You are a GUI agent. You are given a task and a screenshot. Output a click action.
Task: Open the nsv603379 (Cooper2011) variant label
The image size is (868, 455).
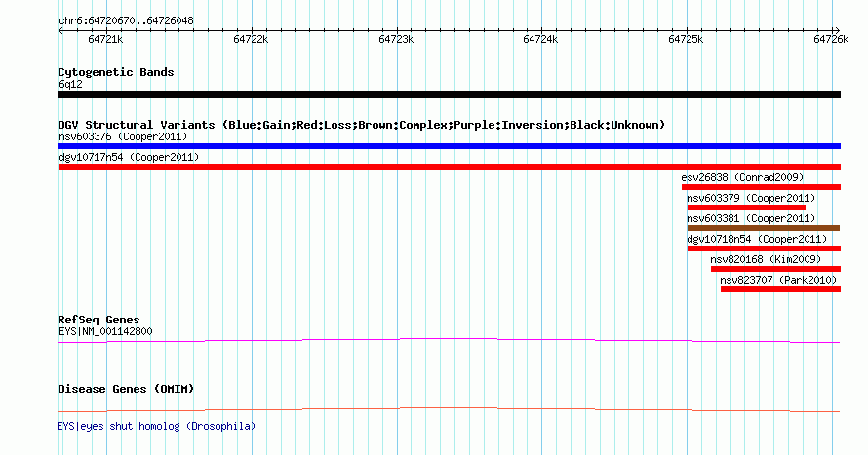751,198
